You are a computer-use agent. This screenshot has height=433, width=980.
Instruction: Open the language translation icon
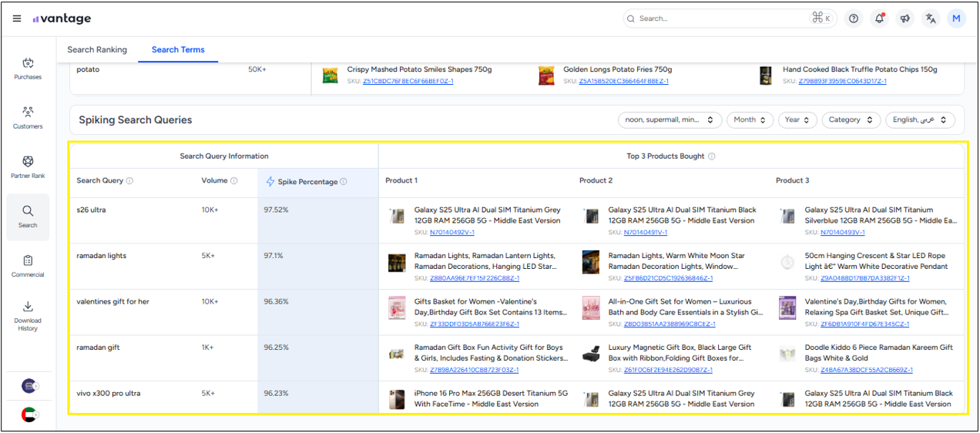coord(931,18)
